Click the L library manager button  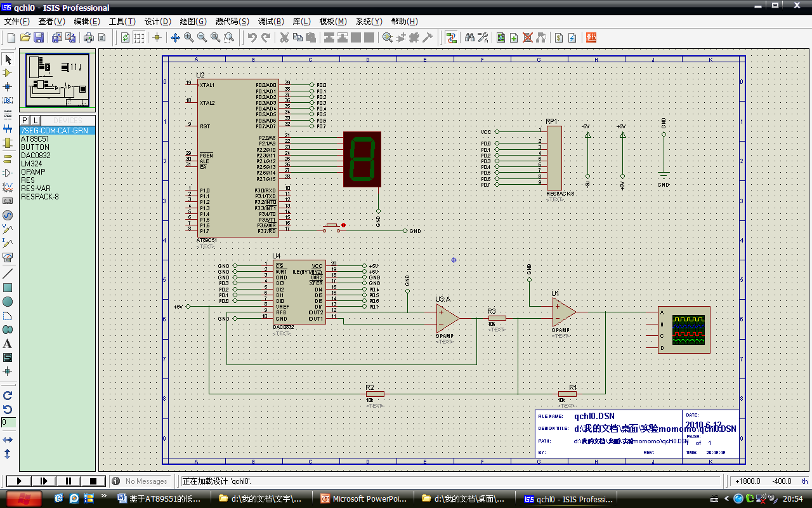pyautogui.click(x=36, y=121)
